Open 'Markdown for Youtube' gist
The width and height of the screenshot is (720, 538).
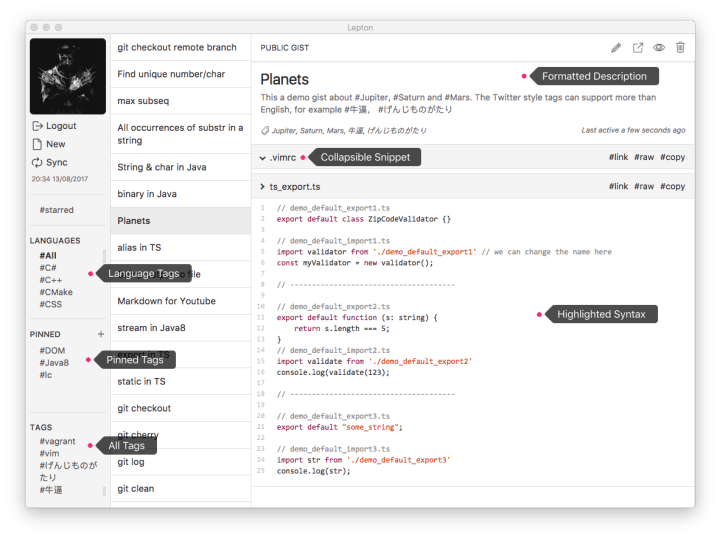[x=180, y=301]
